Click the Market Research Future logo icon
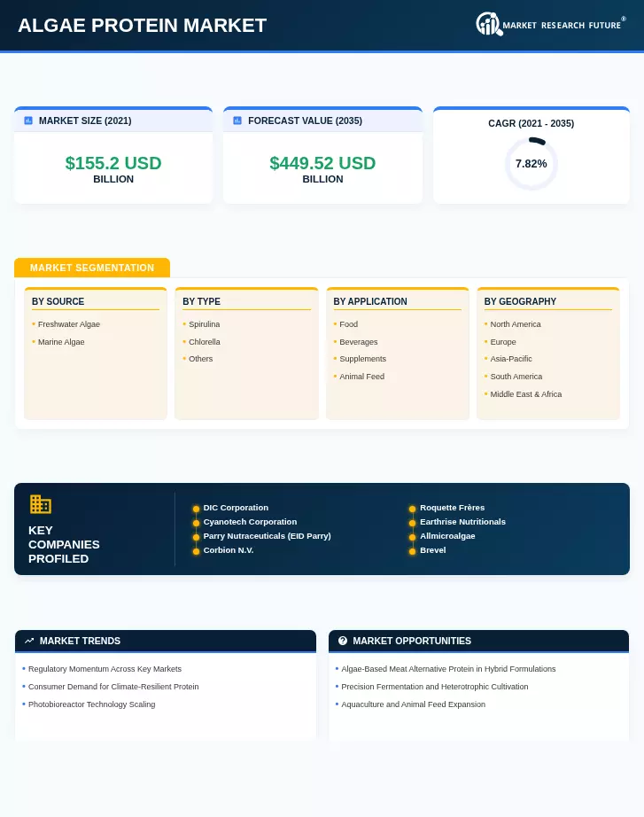 [x=489, y=24]
